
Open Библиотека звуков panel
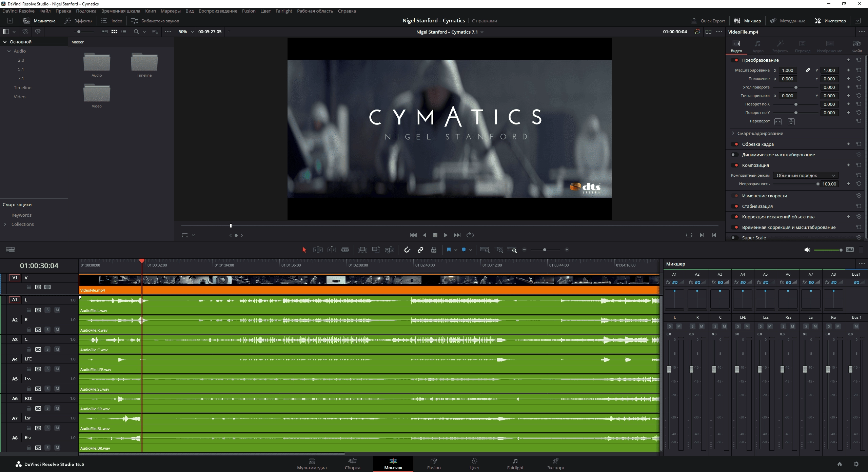pyautogui.click(x=155, y=21)
